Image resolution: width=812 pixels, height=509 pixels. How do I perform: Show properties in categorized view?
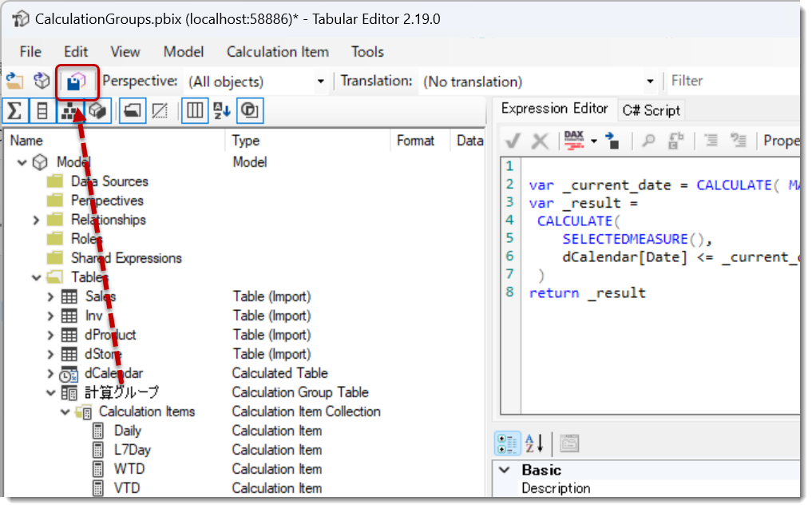[x=507, y=443]
